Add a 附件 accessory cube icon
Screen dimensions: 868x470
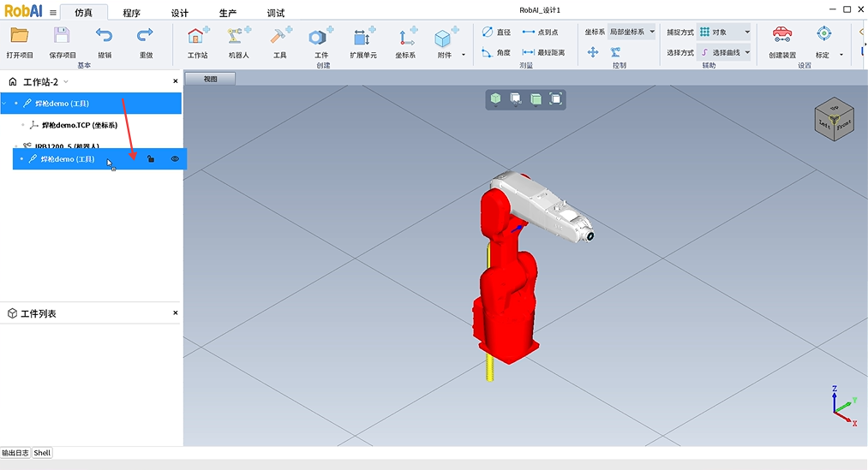click(443, 37)
